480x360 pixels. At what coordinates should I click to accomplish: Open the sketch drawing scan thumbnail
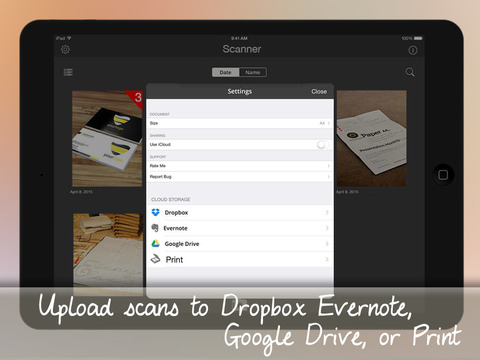[108, 254]
